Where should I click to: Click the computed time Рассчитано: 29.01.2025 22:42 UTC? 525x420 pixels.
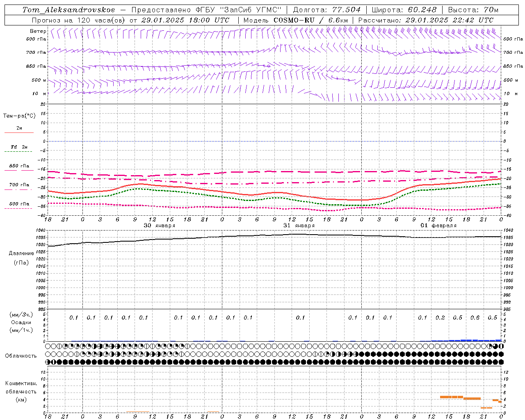426,20
